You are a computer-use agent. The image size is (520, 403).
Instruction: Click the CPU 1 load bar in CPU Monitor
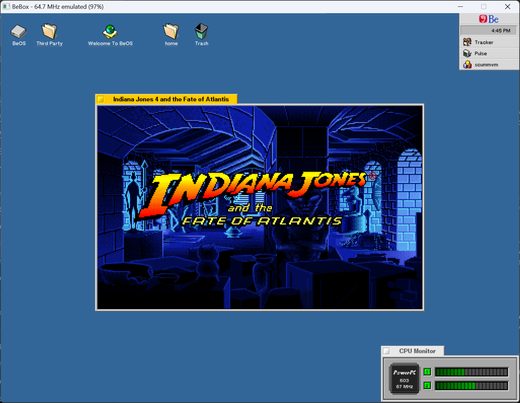coord(471,372)
